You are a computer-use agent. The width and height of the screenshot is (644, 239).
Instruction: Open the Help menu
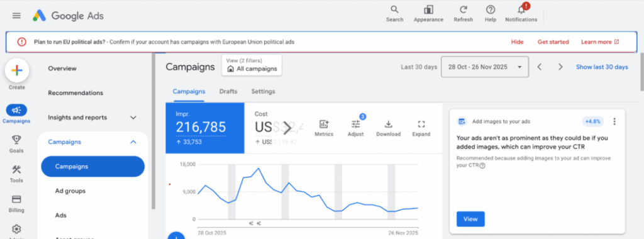point(491,14)
